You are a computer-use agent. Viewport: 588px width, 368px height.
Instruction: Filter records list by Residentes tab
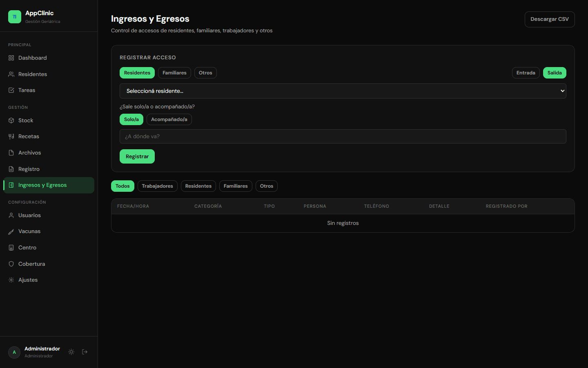tap(198, 186)
